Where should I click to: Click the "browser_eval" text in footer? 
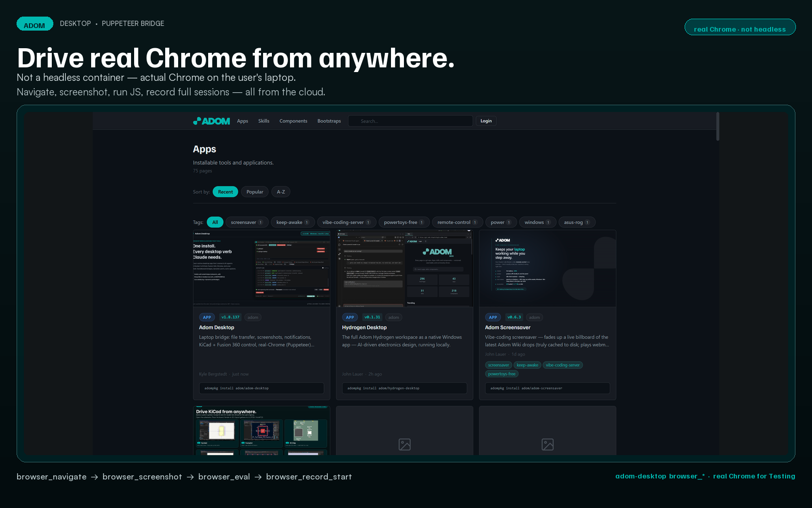tap(224, 477)
